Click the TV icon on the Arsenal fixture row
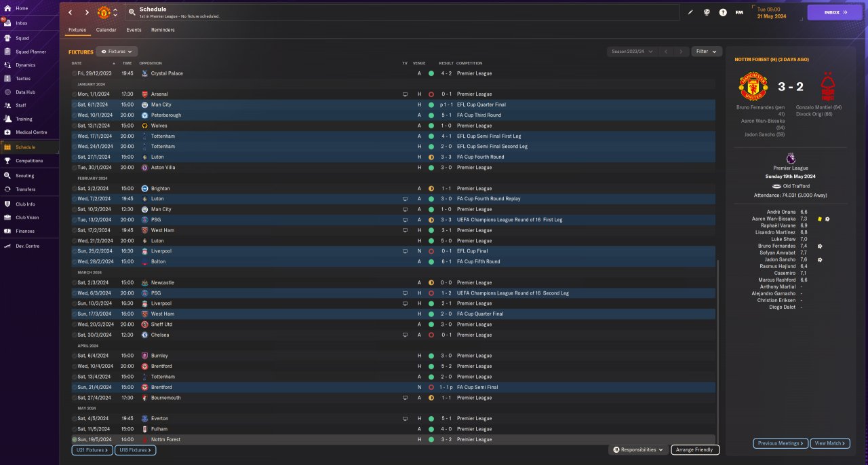 405,94
